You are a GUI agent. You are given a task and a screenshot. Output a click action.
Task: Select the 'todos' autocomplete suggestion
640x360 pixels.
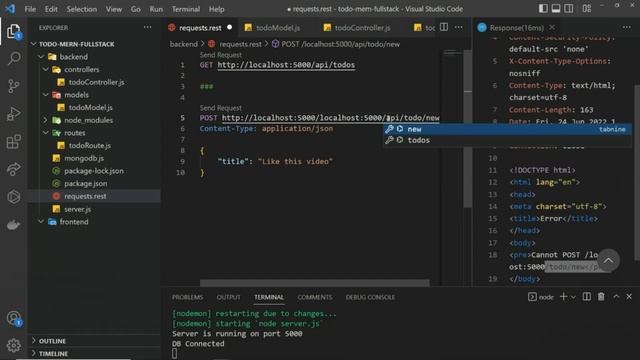507,140
